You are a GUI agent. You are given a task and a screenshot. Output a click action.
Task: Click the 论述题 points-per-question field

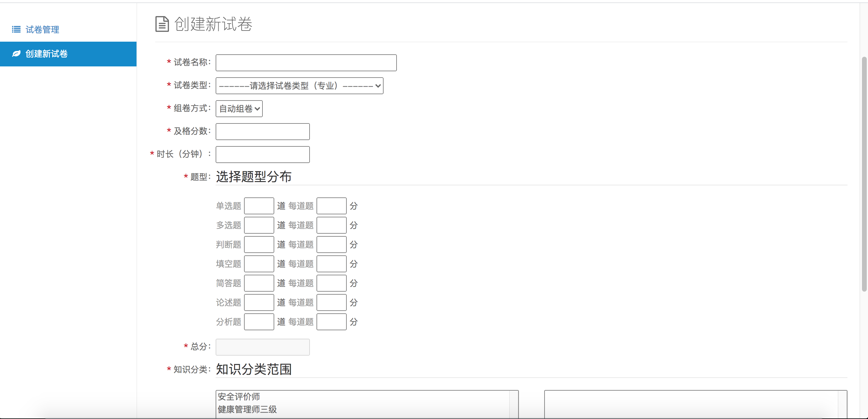[331, 302]
